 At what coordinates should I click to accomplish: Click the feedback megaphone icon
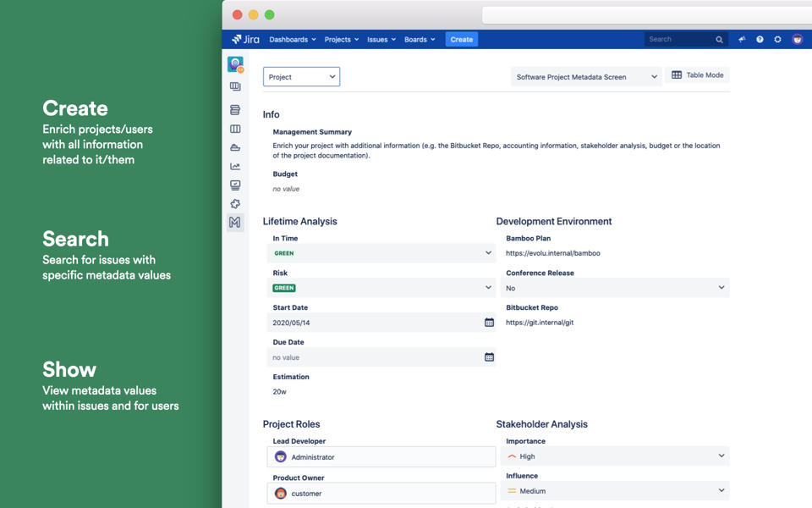point(742,40)
